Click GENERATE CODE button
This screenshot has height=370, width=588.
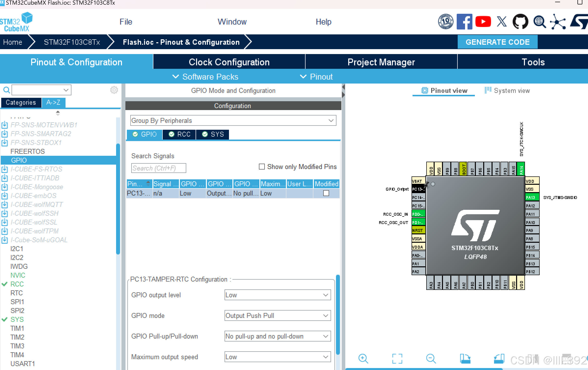(x=497, y=42)
